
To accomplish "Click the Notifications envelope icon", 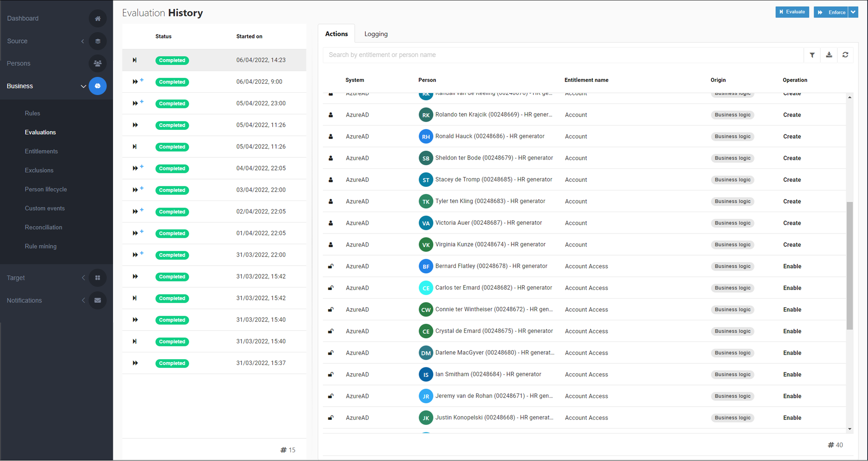I will pyautogui.click(x=98, y=300).
